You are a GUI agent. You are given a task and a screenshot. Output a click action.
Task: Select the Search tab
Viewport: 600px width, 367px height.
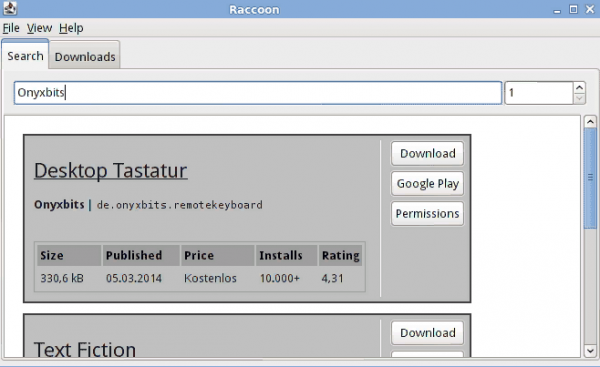tap(25, 56)
